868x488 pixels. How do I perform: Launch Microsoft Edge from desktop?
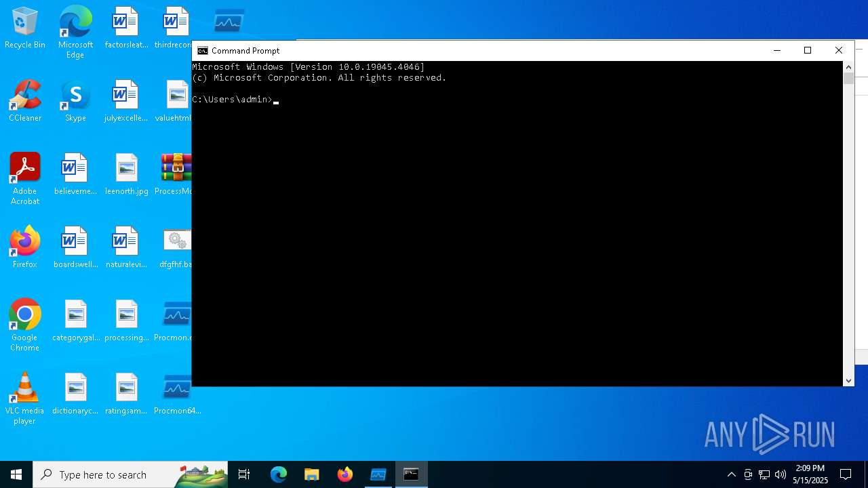coord(75,33)
